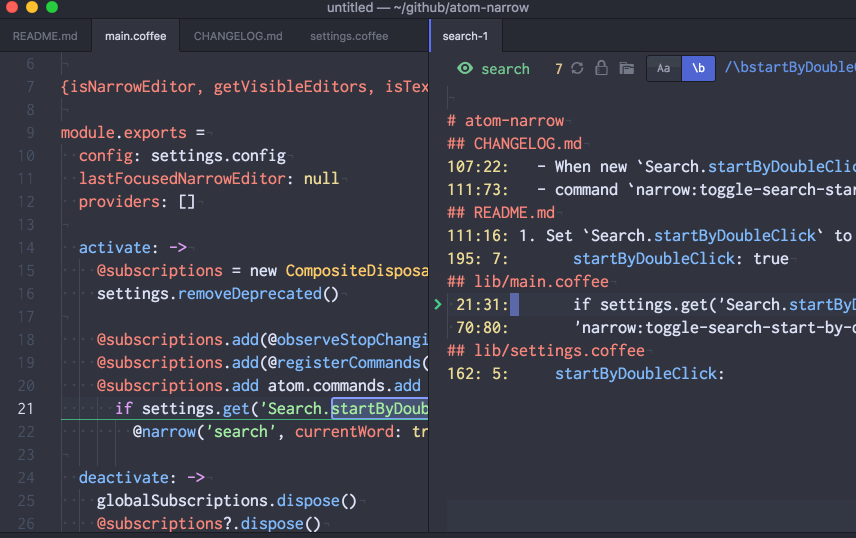The image size is (856, 538).
Task: Toggle the eye auto-preview icon
Action: pyautogui.click(x=465, y=68)
